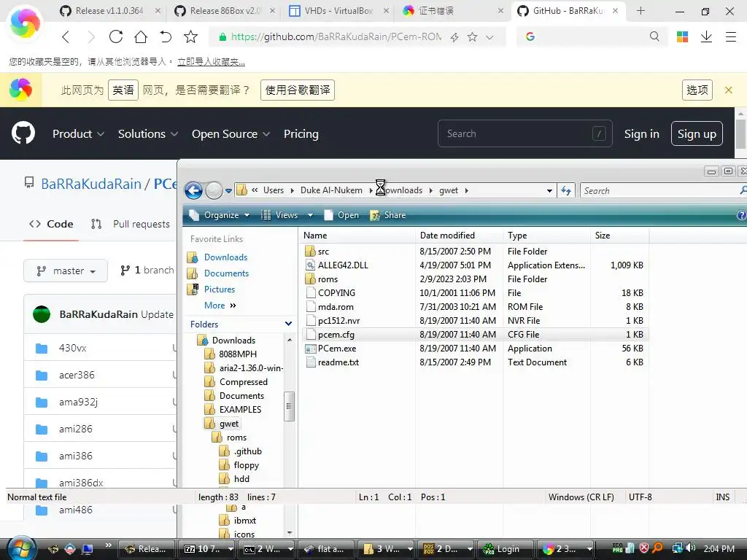This screenshot has height=560, width=747.
Task: Dismiss the translation bar
Action: (729, 90)
